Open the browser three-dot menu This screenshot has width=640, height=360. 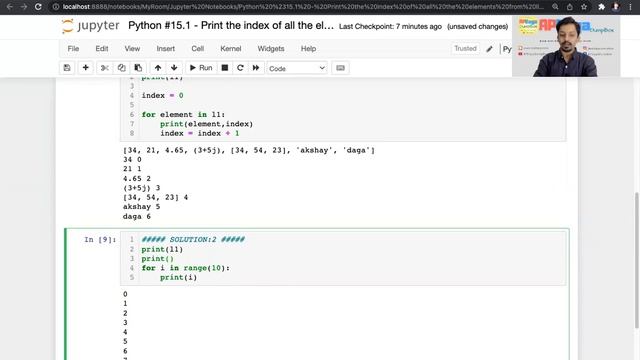[630, 7]
